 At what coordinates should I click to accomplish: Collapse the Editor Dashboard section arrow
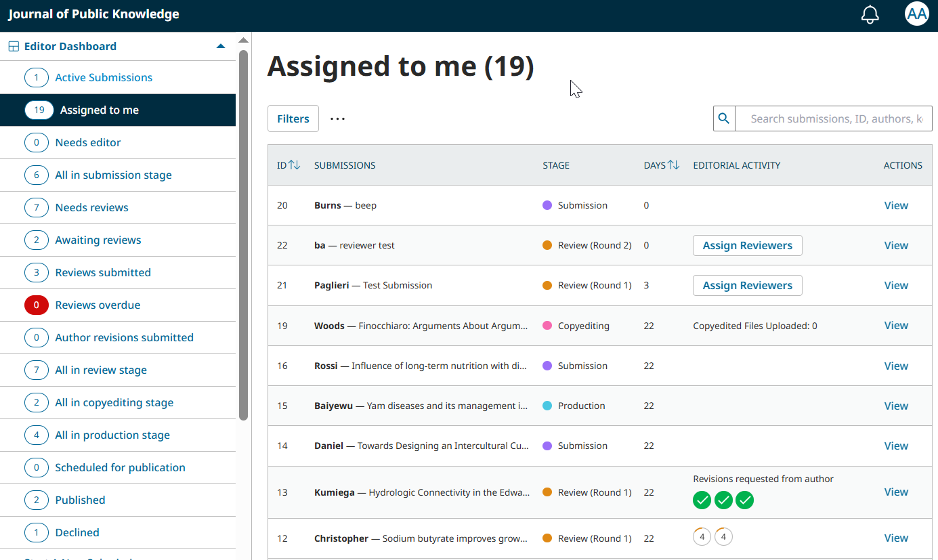click(x=220, y=47)
